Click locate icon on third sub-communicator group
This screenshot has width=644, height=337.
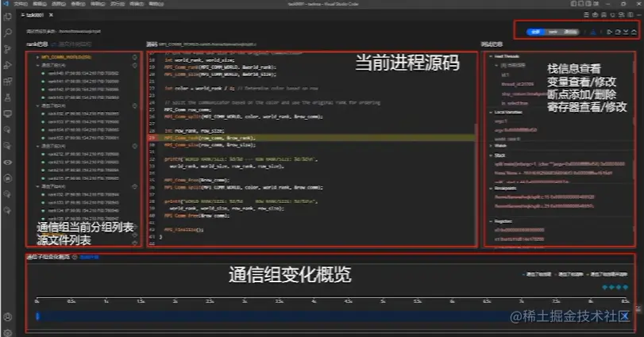[x=135, y=146]
